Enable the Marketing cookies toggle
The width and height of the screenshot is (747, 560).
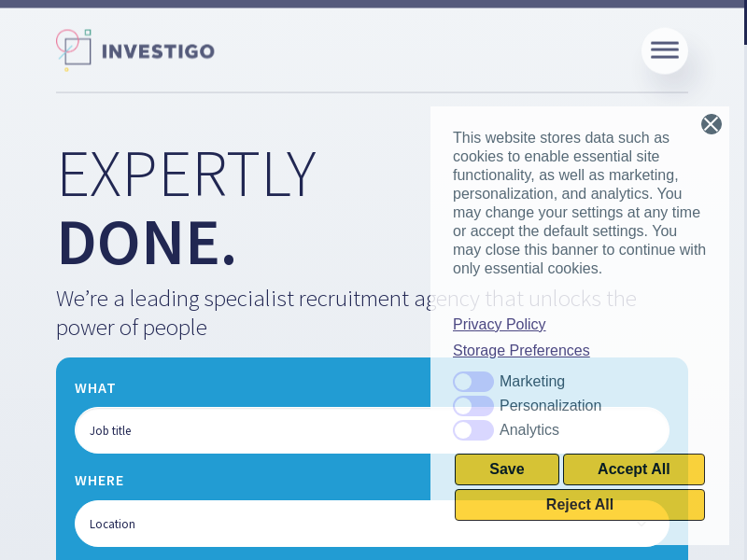473,382
